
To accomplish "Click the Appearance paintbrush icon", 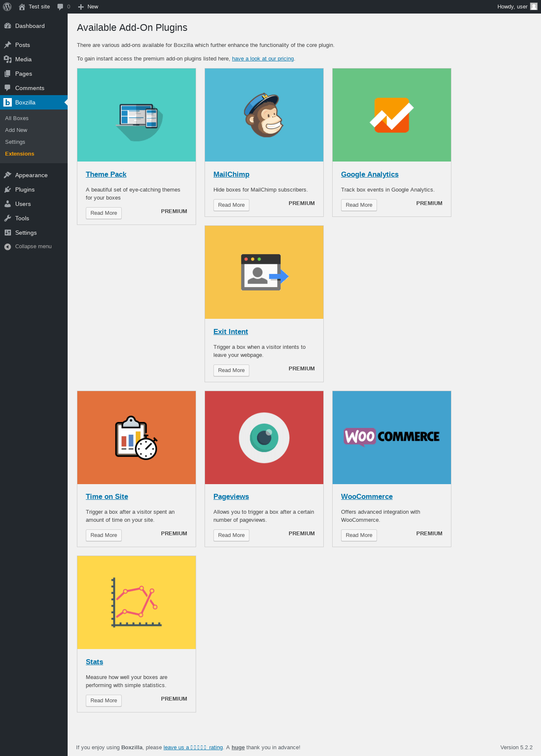I will click(8, 175).
